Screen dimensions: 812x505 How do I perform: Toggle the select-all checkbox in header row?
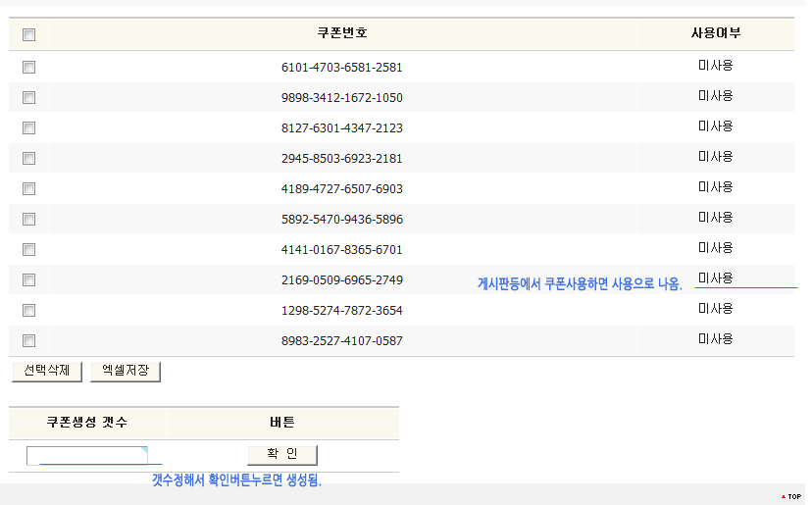point(28,34)
